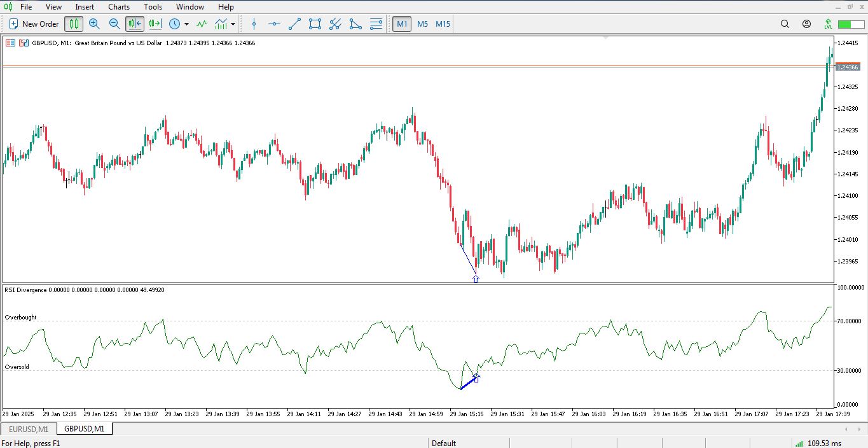
Task: Open the timeframe dropdown arrow
Action: click(186, 24)
